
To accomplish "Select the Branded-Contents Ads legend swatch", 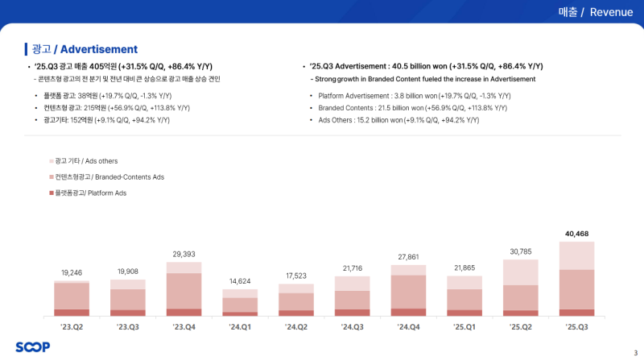I will 51,176.
